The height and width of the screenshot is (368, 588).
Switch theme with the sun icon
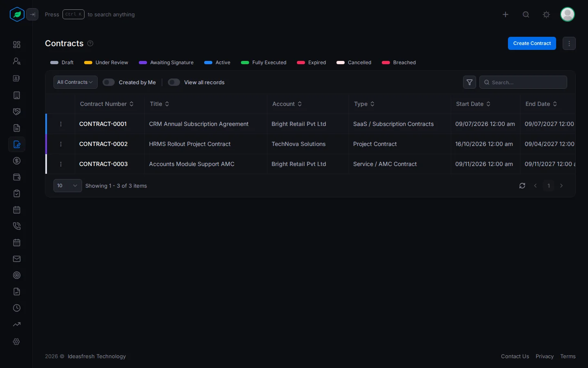point(546,14)
